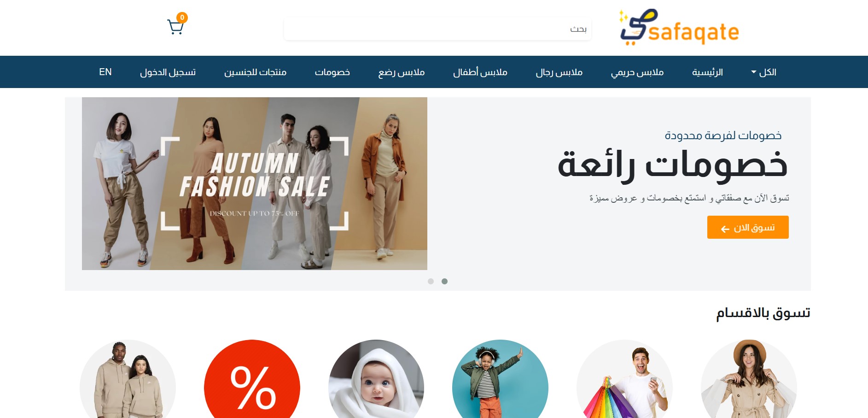Select the couple in beige hoodies category
Screen dimensions: 868x418
point(128,379)
